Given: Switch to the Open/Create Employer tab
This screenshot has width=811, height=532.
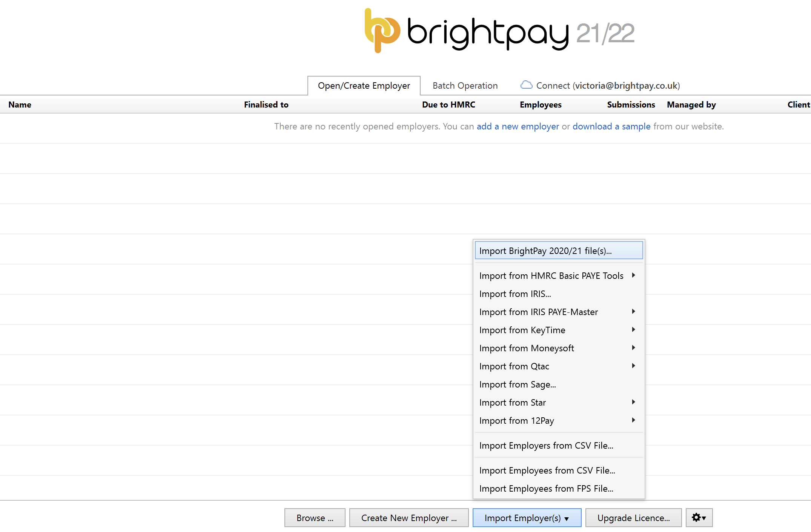Looking at the screenshot, I should [364, 86].
